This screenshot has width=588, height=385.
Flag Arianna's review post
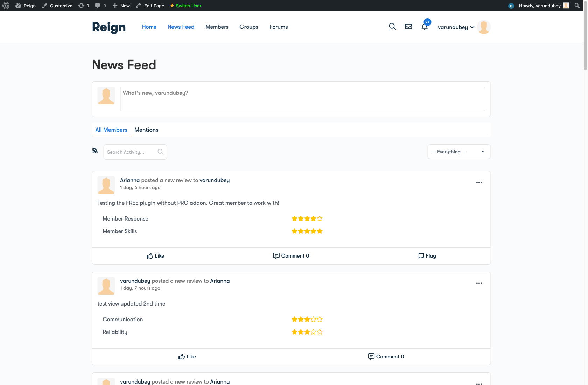tap(427, 256)
